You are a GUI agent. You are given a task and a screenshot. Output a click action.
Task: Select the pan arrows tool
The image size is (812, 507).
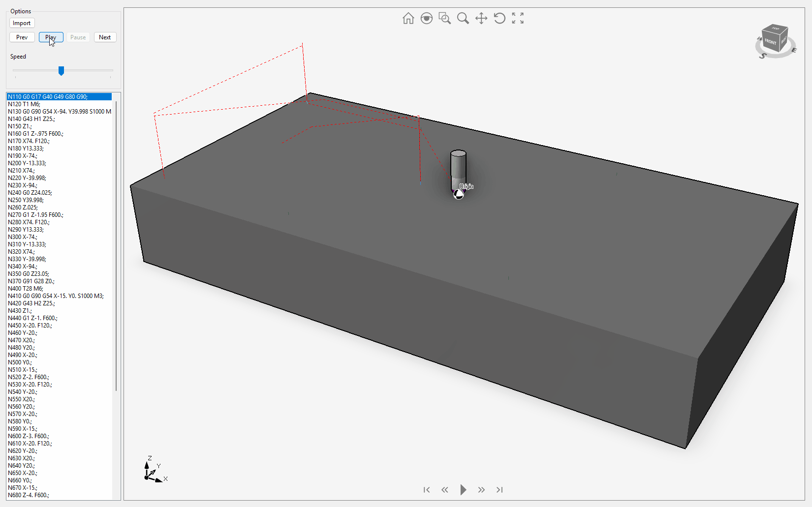point(481,19)
